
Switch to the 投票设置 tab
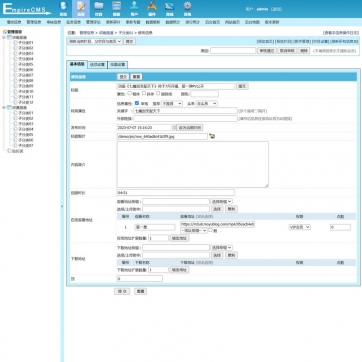point(118,65)
